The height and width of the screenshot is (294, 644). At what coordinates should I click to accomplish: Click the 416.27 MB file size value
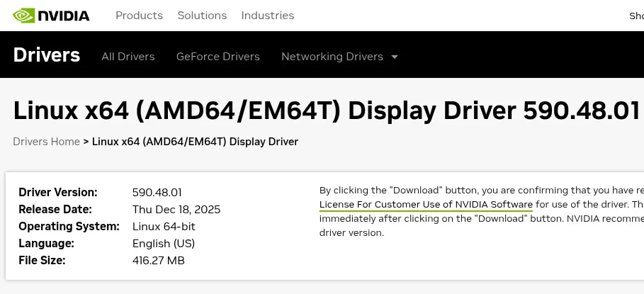(x=158, y=261)
